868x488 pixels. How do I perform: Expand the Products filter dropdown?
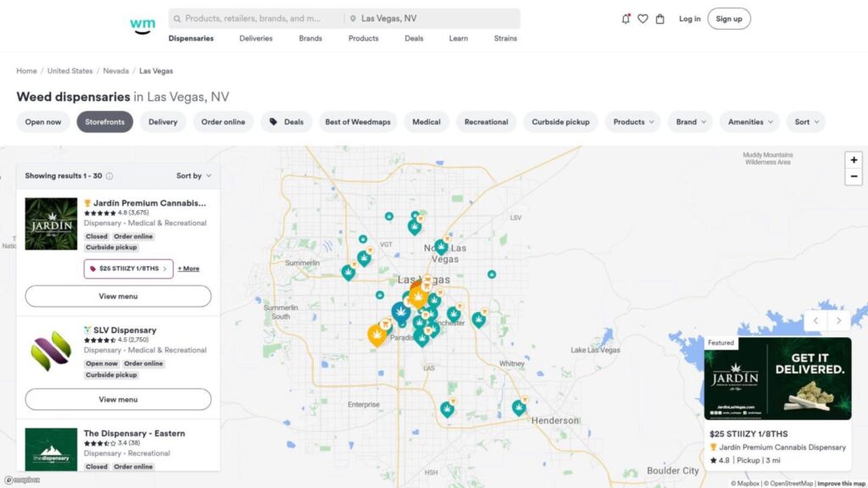[633, 122]
